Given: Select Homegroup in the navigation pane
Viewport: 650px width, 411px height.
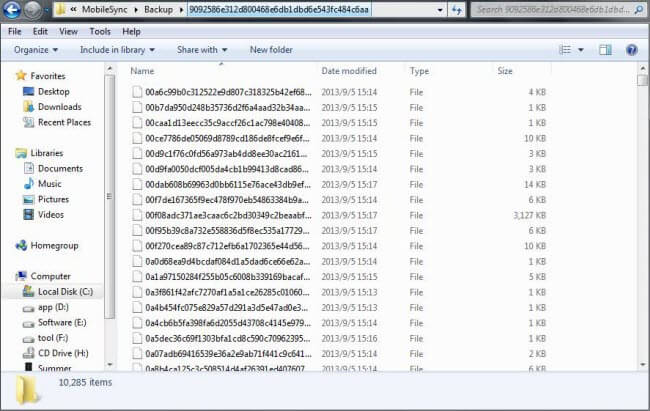Looking at the screenshot, I should [47, 246].
